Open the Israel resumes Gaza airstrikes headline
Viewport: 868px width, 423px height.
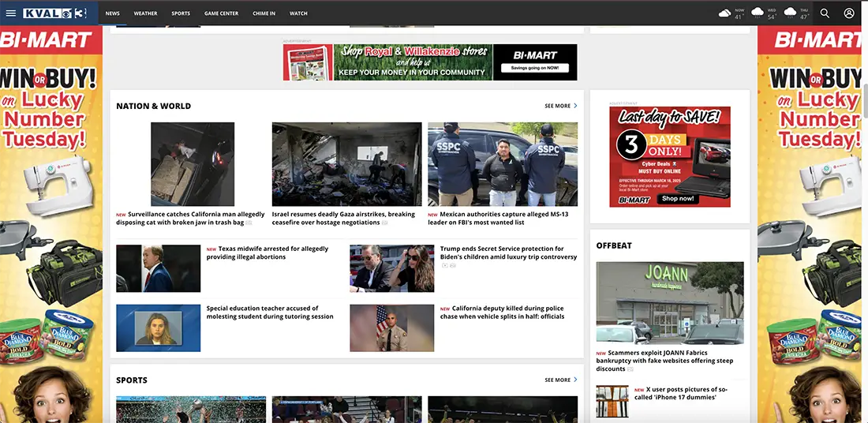(343, 218)
